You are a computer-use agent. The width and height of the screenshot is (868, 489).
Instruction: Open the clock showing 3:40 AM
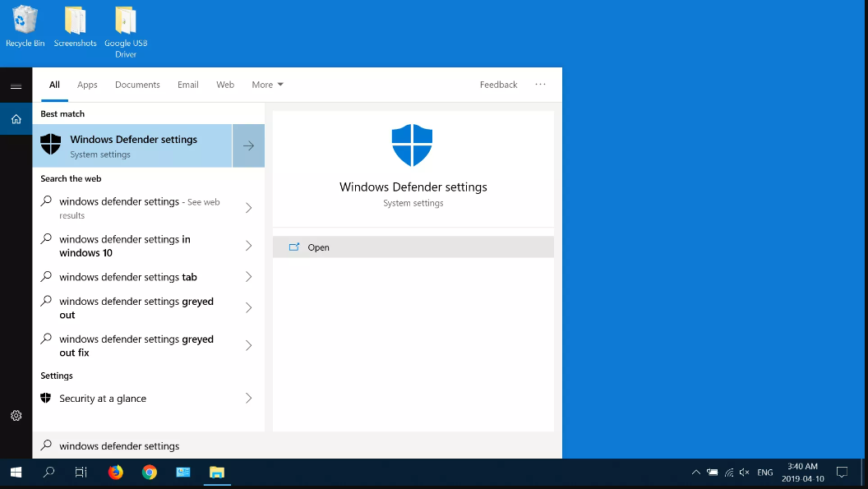[x=803, y=473]
